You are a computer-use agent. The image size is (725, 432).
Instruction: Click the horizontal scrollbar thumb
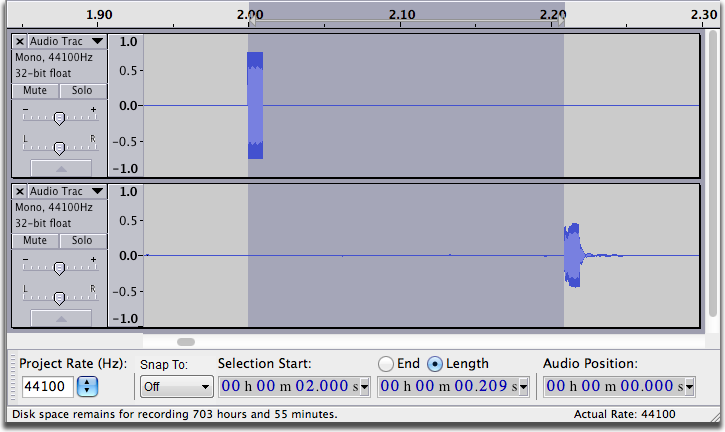point(186,342)
